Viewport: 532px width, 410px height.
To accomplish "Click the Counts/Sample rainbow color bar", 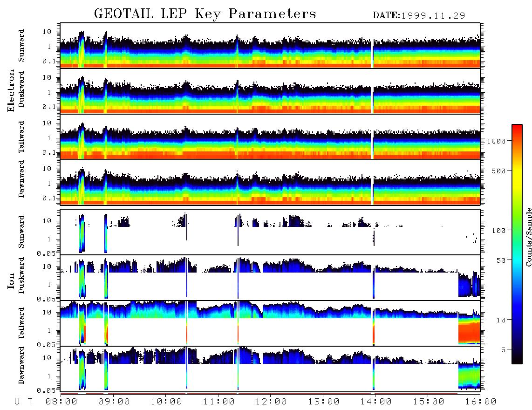I will click(x=517, y=244).
